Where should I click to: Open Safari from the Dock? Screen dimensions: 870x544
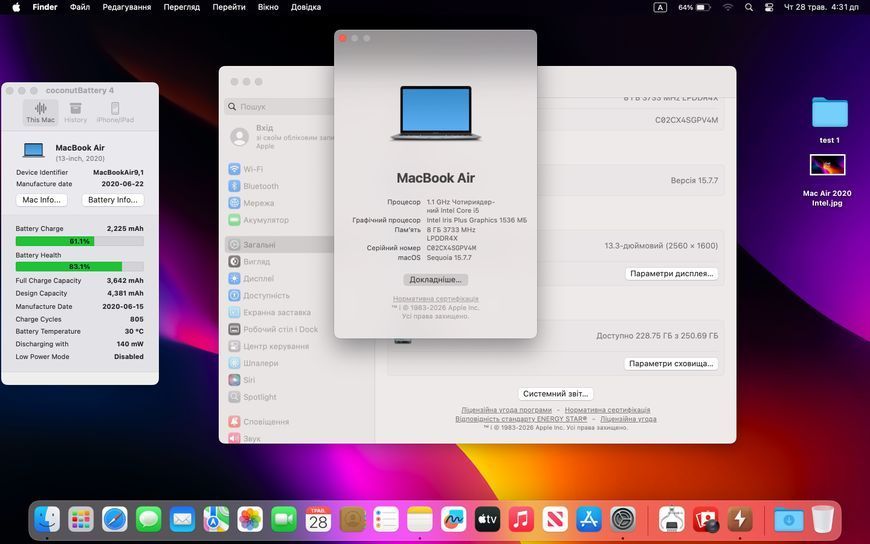coord(114,520)
